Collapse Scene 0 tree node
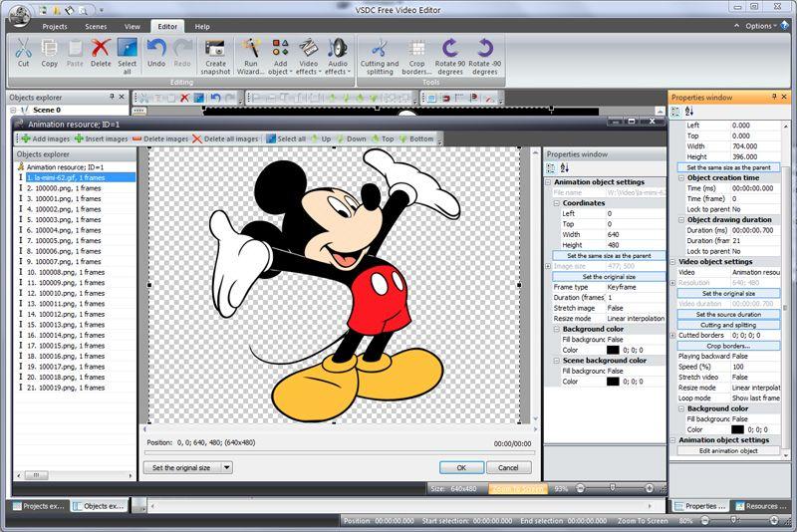This screenshot has height=532, width=797. tap(14, 111)
